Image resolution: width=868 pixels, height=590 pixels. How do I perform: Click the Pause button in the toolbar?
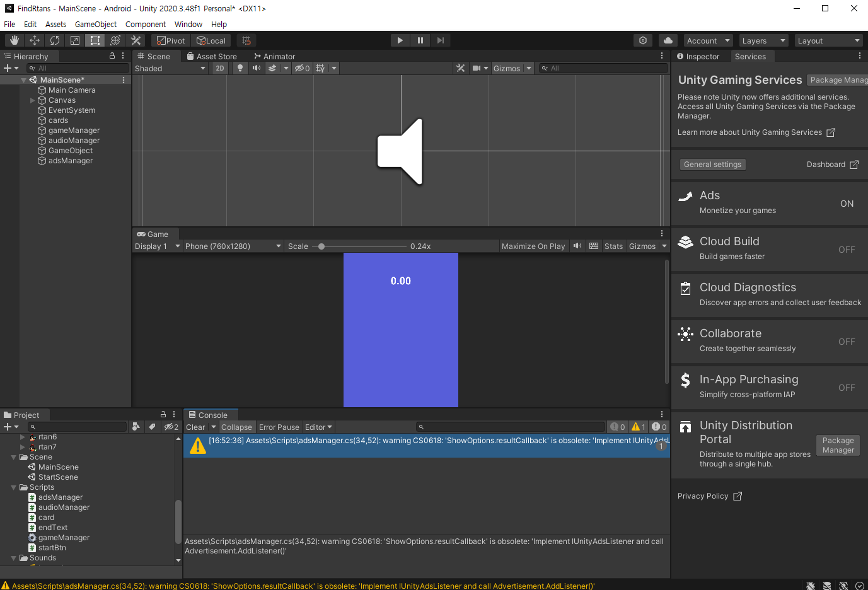pyautogui.click(x=420, y=40)
